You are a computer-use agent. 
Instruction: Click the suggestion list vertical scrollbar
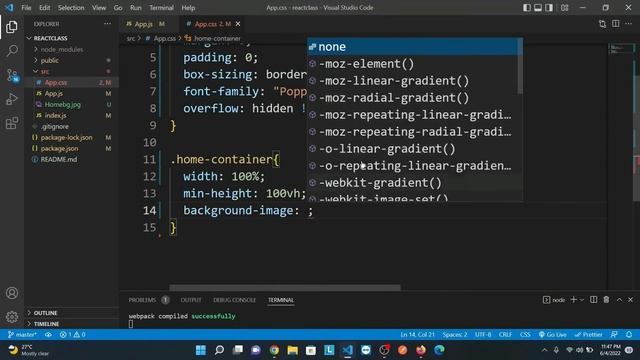[520, 67]
